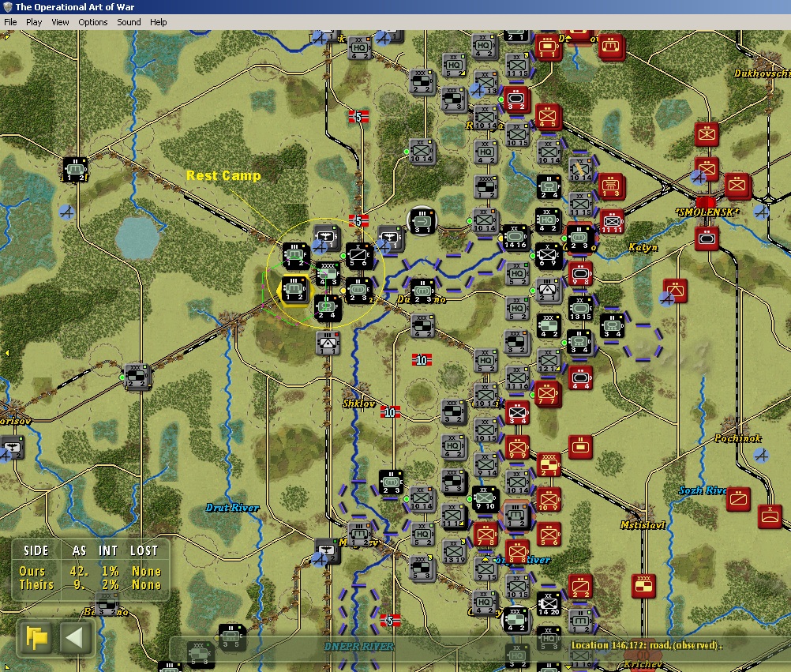Select the red armor counter below Smolensk

point(707,238)
